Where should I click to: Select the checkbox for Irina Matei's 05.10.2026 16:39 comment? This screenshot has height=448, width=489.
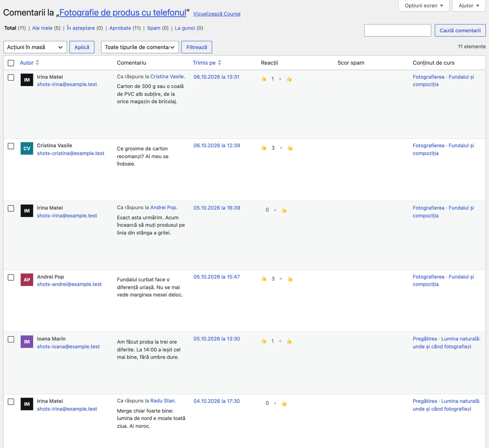pos(11,208)
